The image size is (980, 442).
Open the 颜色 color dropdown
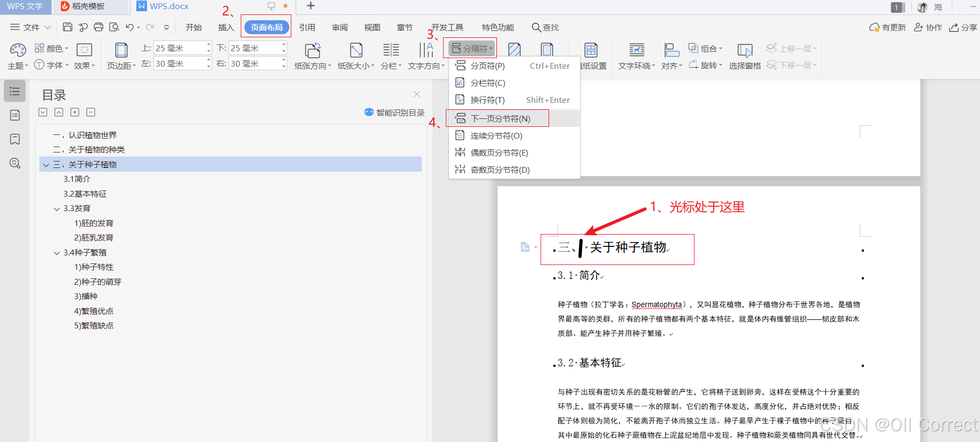click(52, 49)
